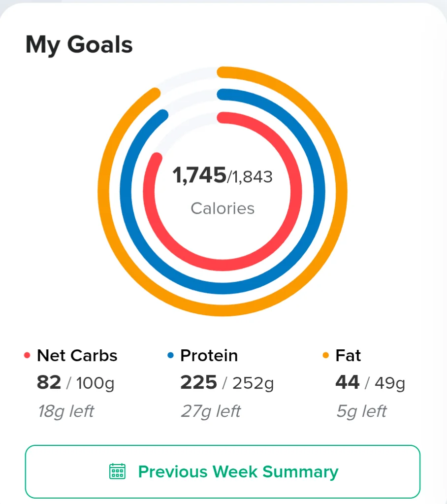
Task: Click the blue middle protein progress ring
Action: [x=319, y=192]
